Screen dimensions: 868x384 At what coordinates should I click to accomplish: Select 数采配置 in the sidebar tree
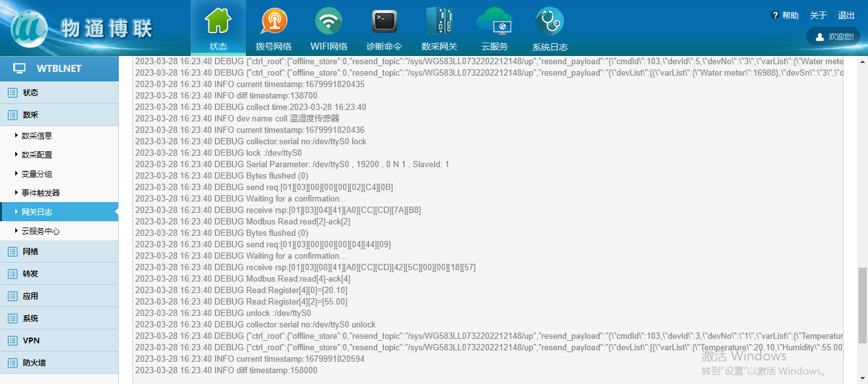pos(37,155)
